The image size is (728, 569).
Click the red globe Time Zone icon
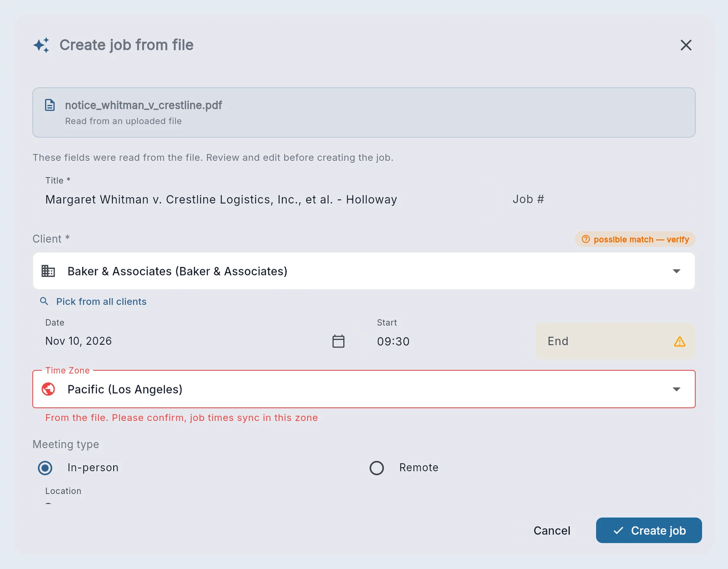[x=48, y=389]
